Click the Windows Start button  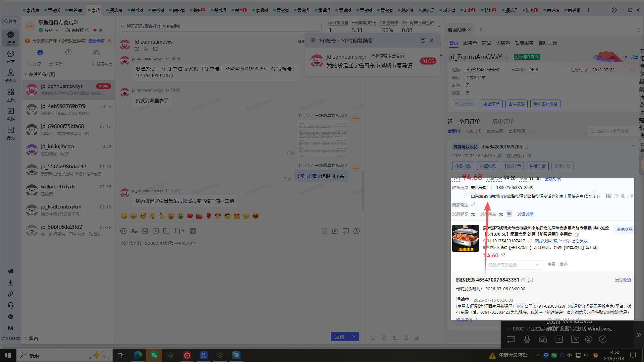click(x=8, y=355)
